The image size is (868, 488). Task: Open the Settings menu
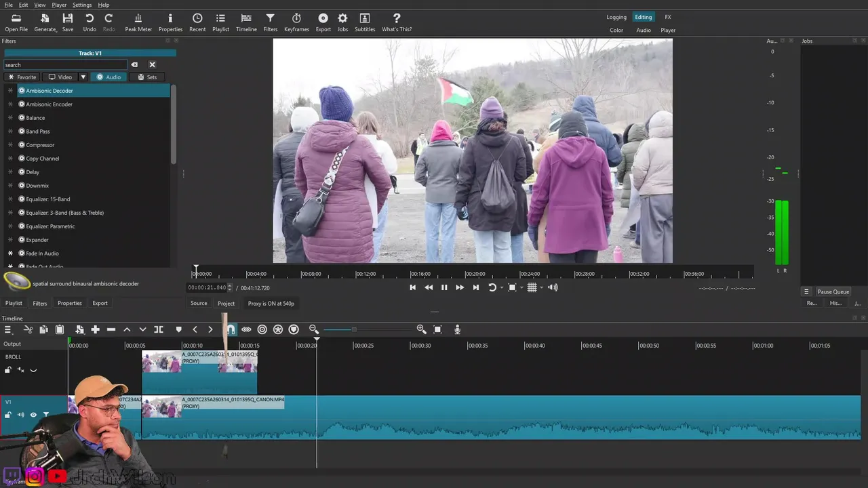82,5
